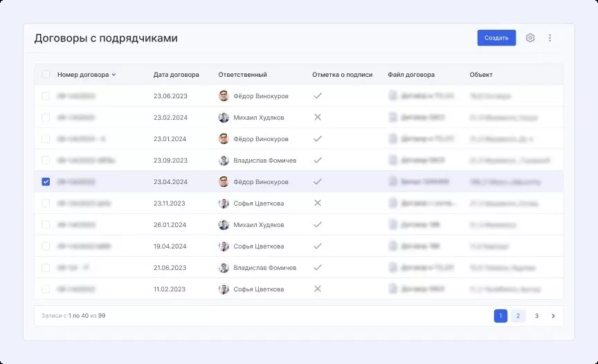The width and height of the screenshot is (598, 364).
Task: Click Дата договора column header
Action: coord(176,75)
